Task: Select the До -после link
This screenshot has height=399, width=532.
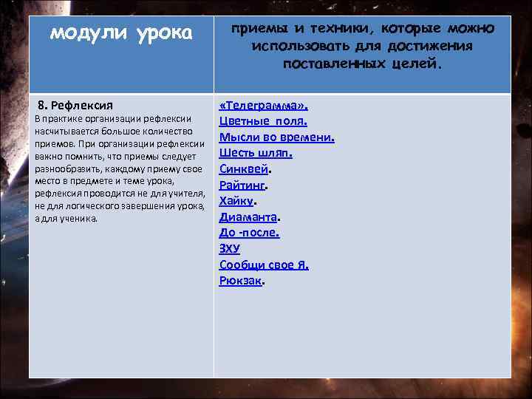Action: coord(249,233)
